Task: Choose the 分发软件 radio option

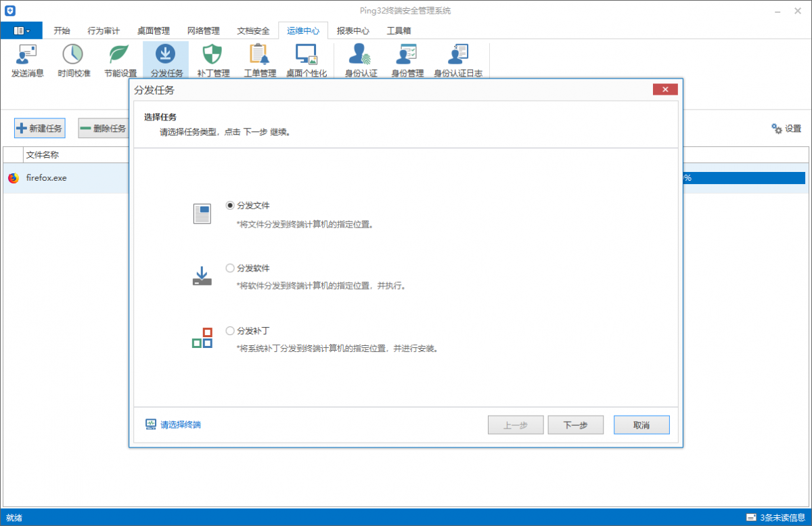Action: [230, 268]
